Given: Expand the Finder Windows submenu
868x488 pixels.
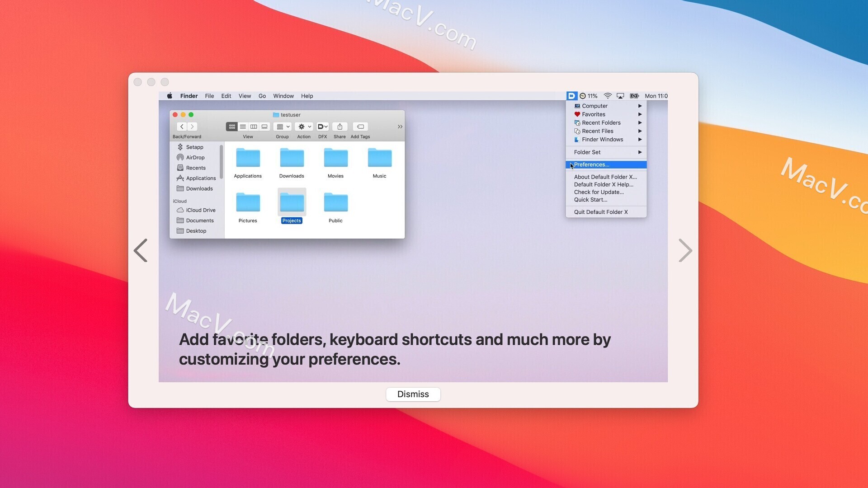Looking at the screenshot, I should click(606, 139).
